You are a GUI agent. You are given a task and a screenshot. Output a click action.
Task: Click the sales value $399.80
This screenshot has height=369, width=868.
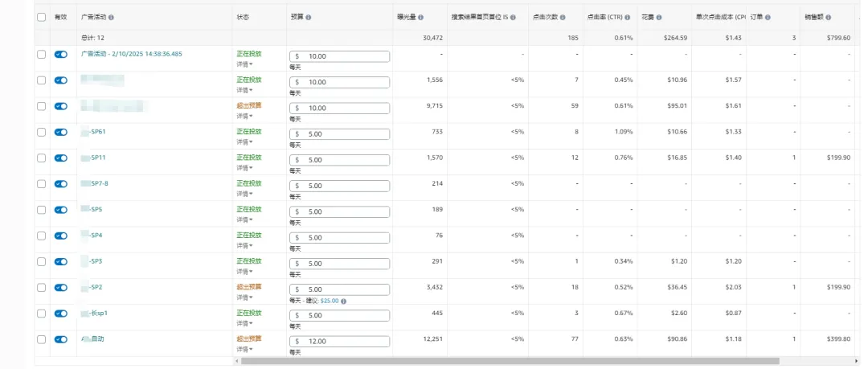coord(837,339)
